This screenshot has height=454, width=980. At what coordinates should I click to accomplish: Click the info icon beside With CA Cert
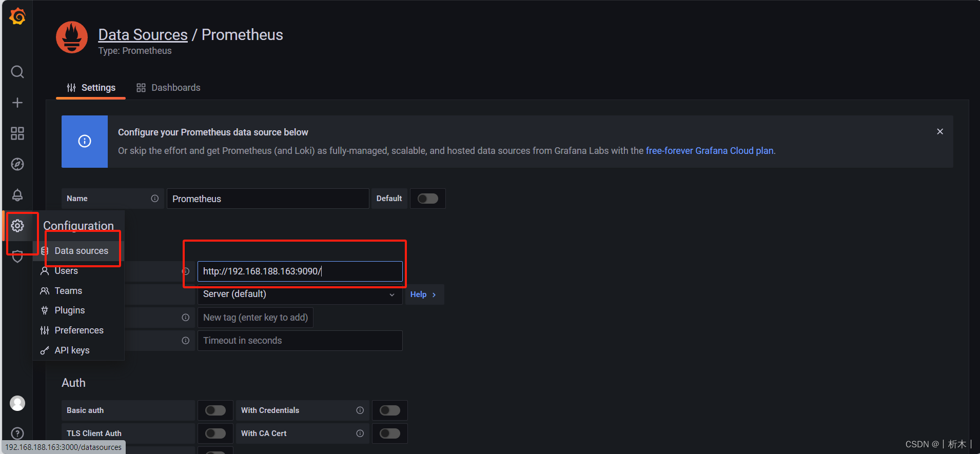(x=360, y=433)
